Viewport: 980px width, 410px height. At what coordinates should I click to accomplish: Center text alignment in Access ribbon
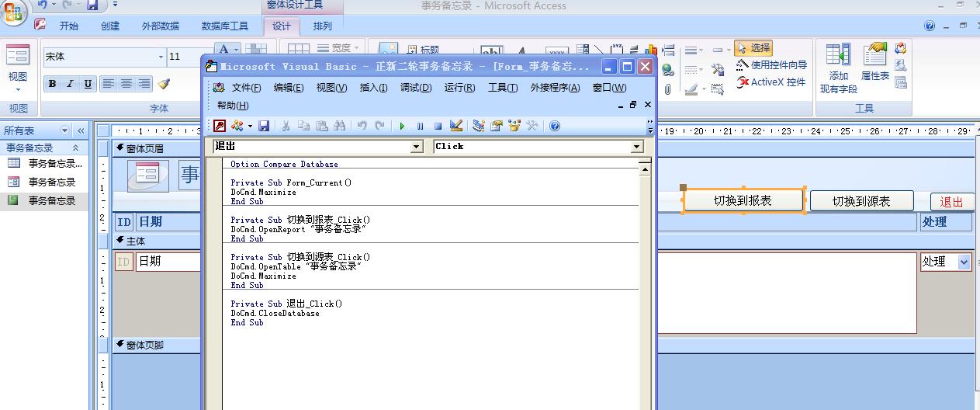click(126, 84)
